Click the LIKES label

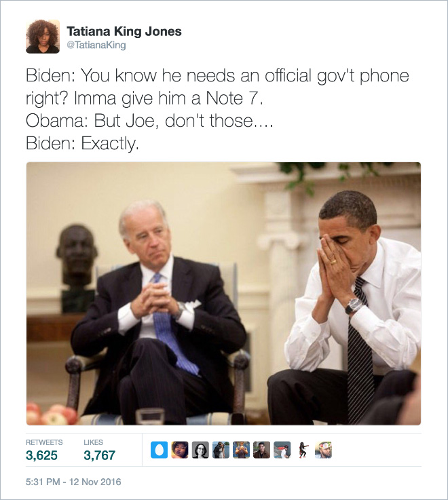93,442
